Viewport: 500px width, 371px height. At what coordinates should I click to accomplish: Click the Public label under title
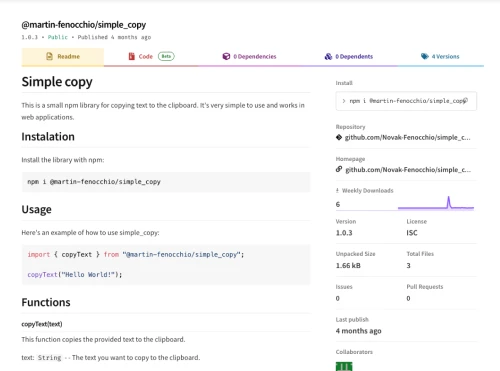tap(58, 37)
